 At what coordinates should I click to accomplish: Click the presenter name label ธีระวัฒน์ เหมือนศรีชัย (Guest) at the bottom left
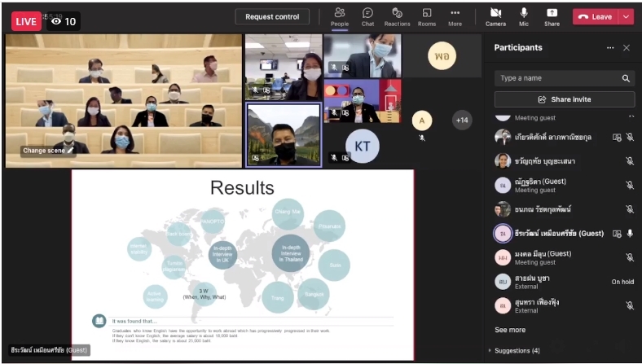tap(49, 350)
